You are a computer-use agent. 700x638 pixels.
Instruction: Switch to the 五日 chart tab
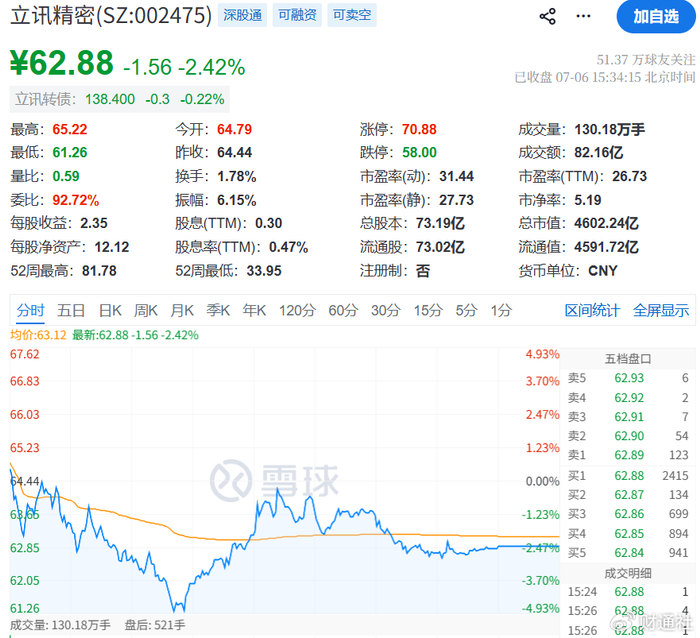(x=71, y=310)
